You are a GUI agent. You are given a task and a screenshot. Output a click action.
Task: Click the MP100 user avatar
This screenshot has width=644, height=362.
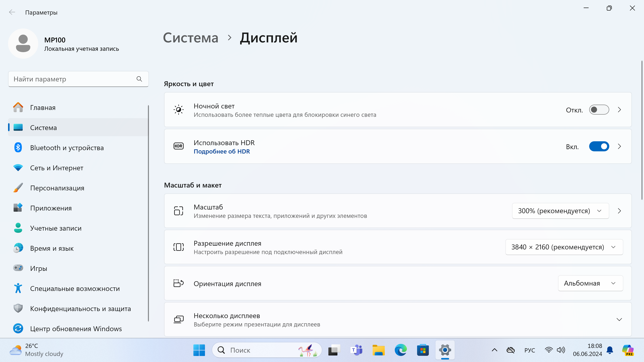pos(23,44)
